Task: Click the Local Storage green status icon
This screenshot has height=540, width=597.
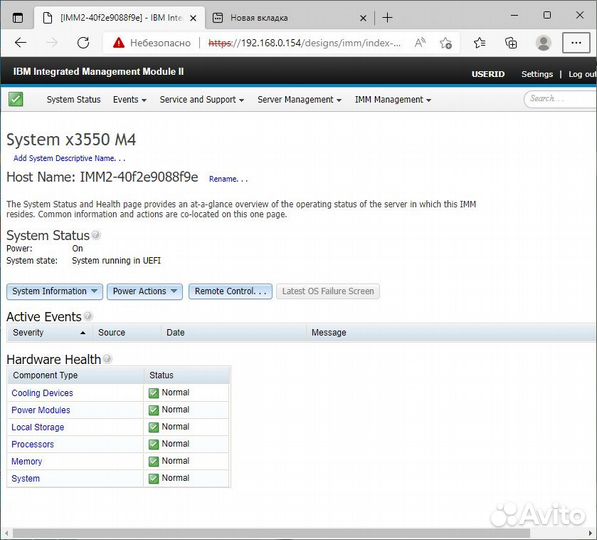Action: (x=154, y=427)
